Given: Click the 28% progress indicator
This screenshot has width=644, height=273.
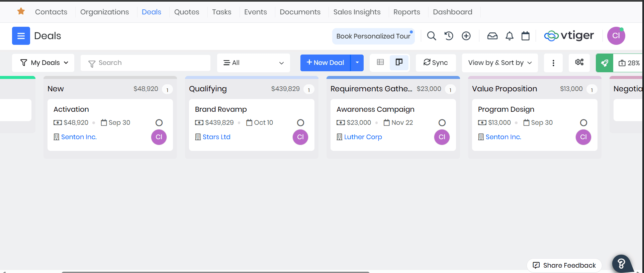Looking at the screenshot, I should coord(629,63).
